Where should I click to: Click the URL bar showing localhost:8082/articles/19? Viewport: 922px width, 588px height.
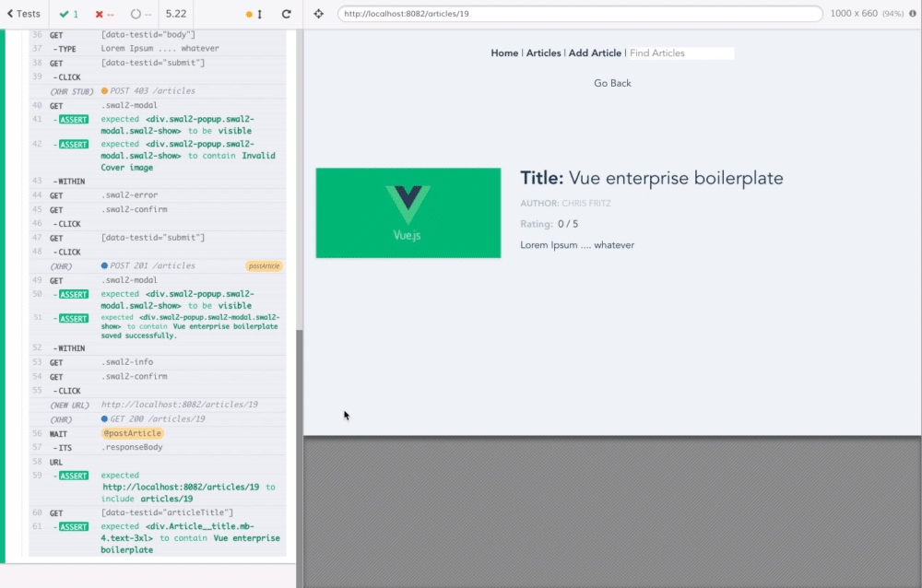pyautogui.click(x=580, y=14)
